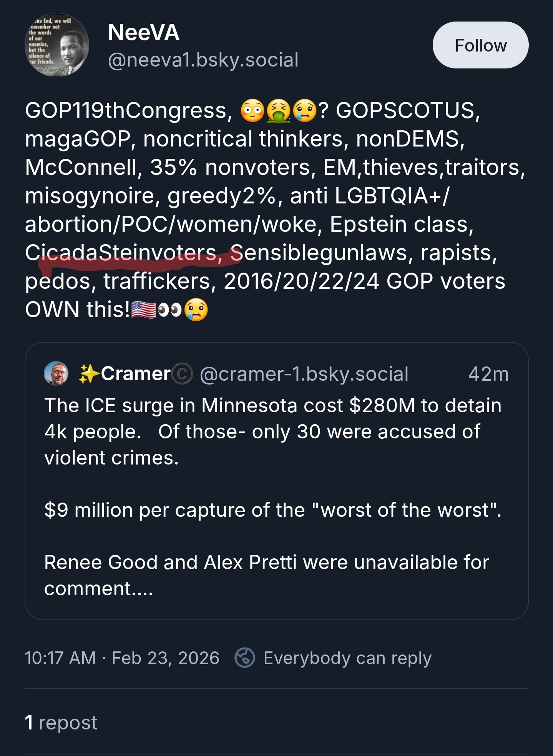Open Cramer's small avatar in quoted post

56,373
